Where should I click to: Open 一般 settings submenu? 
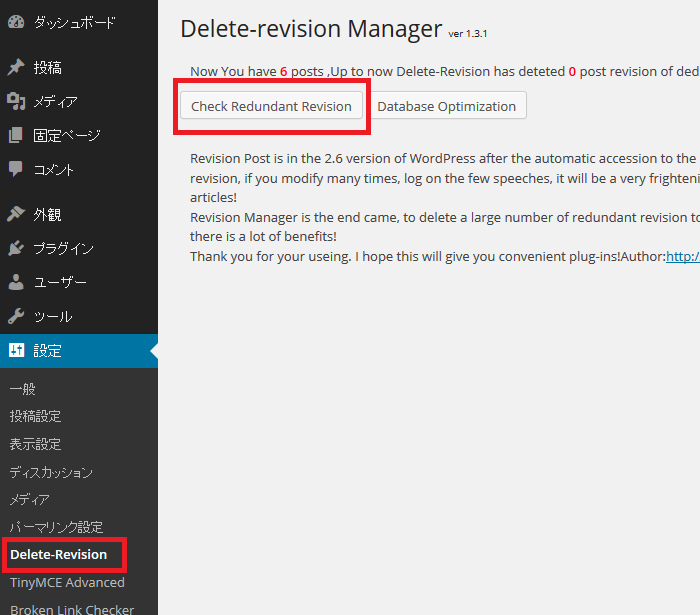pos(23,389)
